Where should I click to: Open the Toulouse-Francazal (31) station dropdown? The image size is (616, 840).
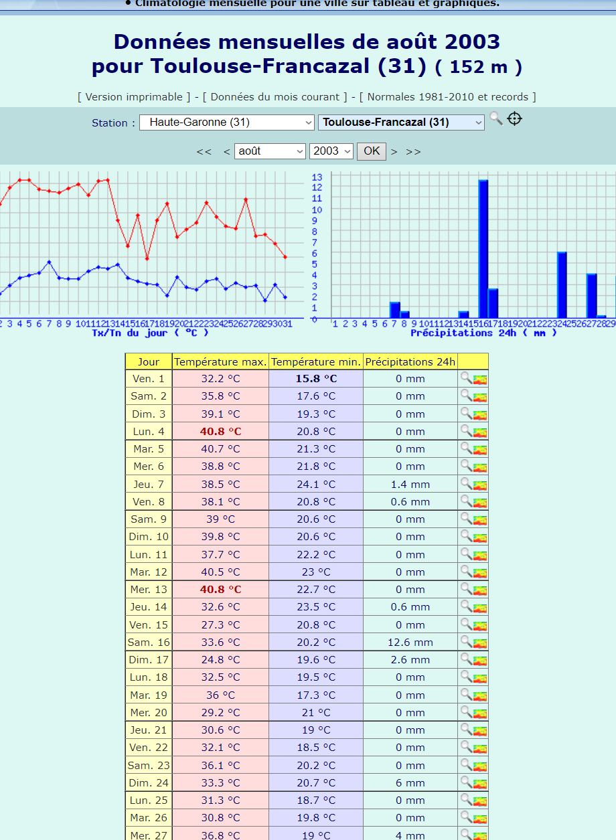coord(401,122)
